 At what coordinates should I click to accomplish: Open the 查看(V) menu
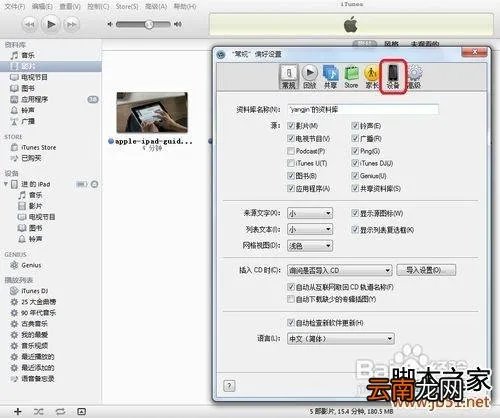(70, 6)
